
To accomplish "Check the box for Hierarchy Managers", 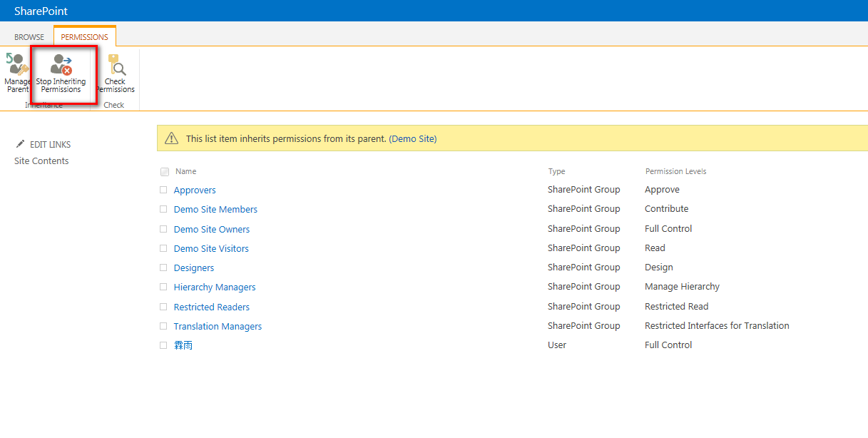I will click(x=163, y=287).
